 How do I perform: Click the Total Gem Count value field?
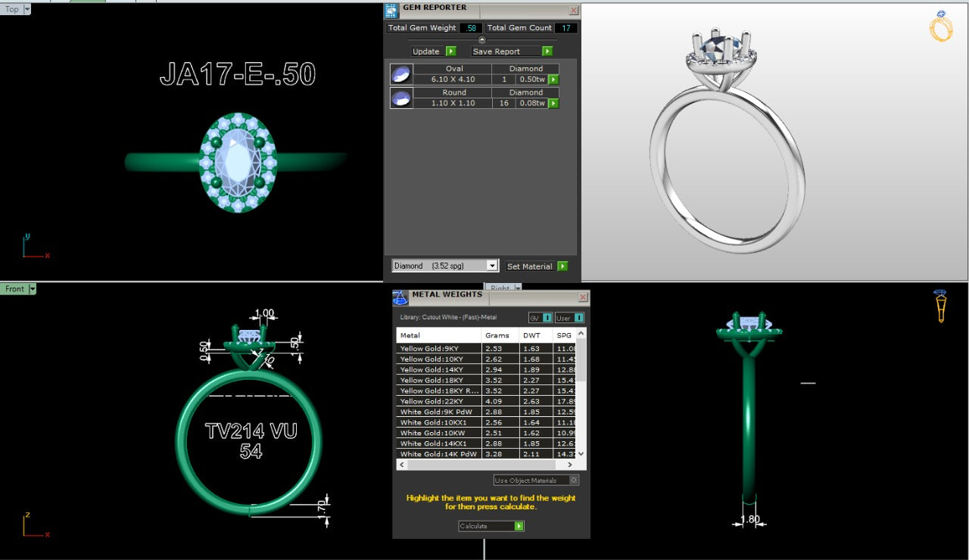click(x=566, y=28)
